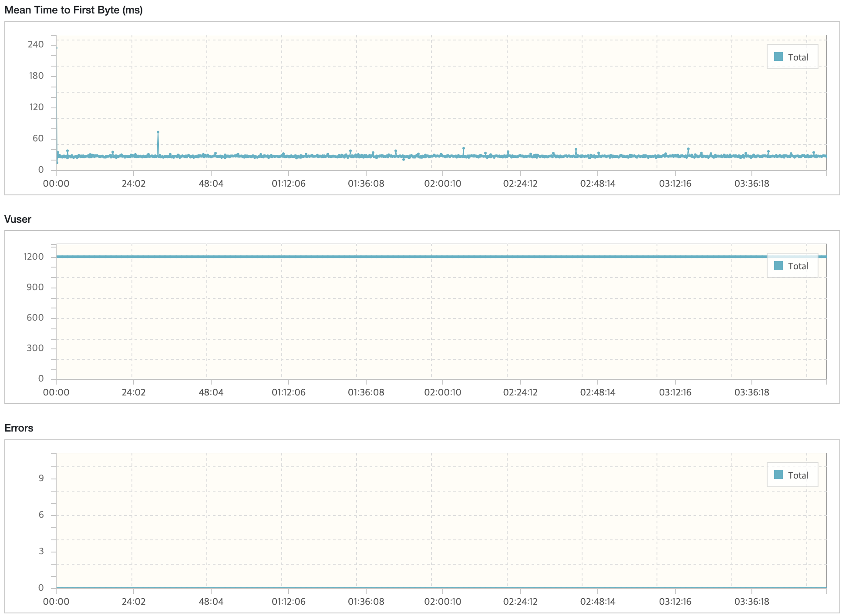
Task: Click 02:48:14 label under Vuser chart
Action: tap(598, 392)
